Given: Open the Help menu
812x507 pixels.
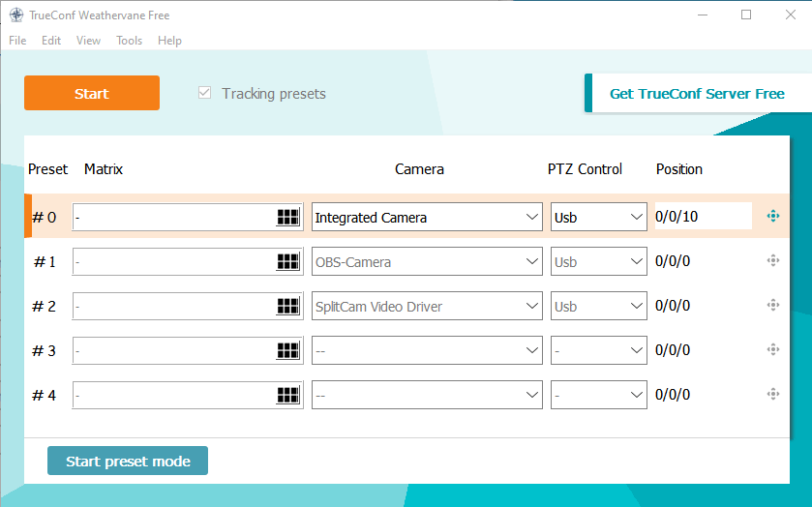Looking at the screenshot, I should click(x=170, y=41).
